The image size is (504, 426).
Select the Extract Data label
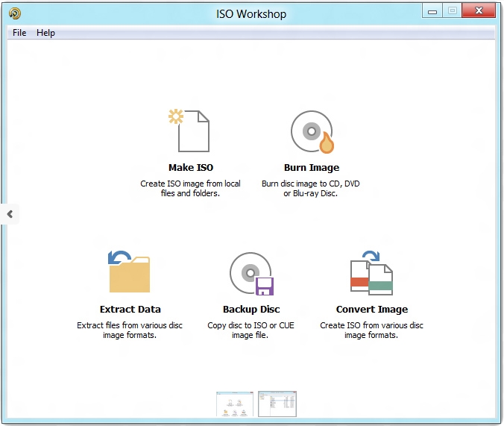[130, 309]
